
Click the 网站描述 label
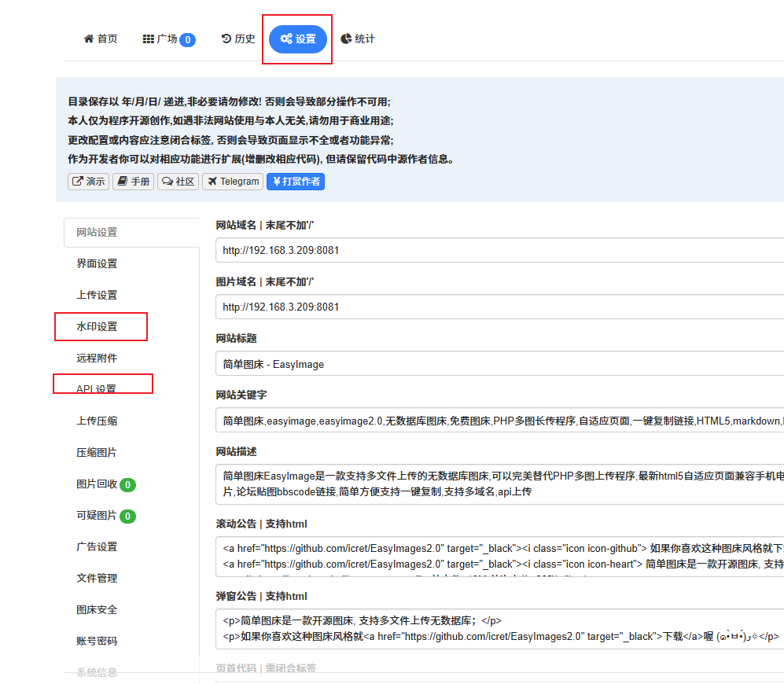[x=236, y=451]
